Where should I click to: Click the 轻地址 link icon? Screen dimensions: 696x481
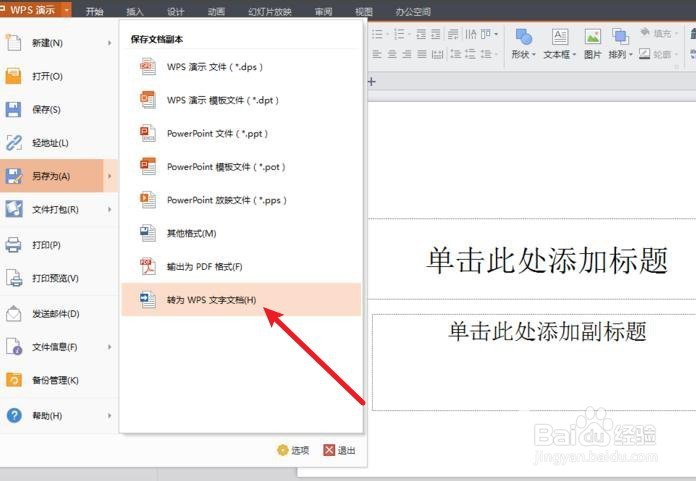click(x=13, y=142)
